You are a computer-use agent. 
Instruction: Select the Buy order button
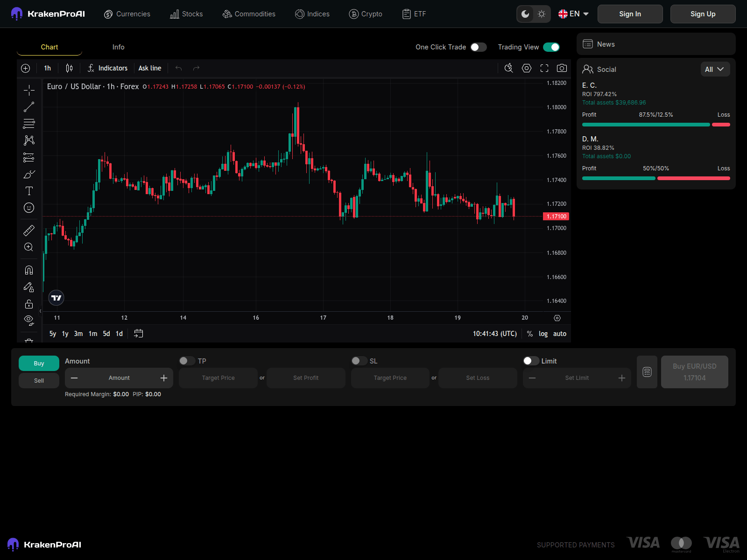39,363
